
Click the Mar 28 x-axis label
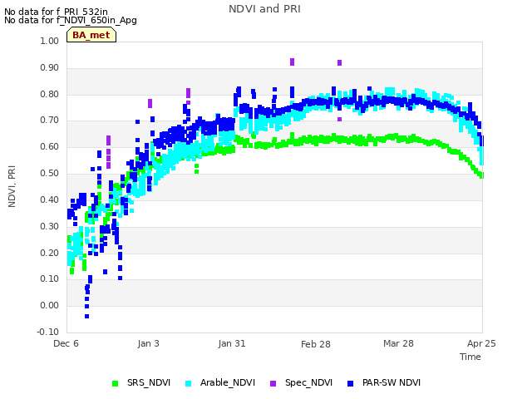tap(398, 343)
